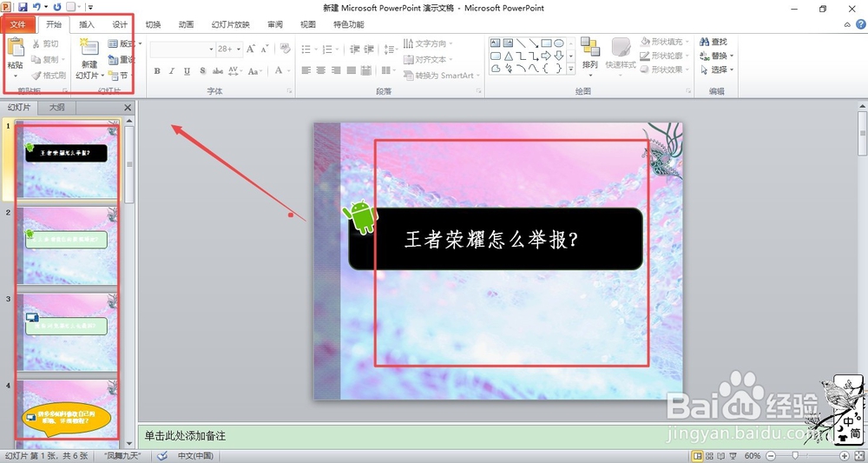Open PowerPoint help question mark icon
Screen dimensions: 868x463
[861, 24]
